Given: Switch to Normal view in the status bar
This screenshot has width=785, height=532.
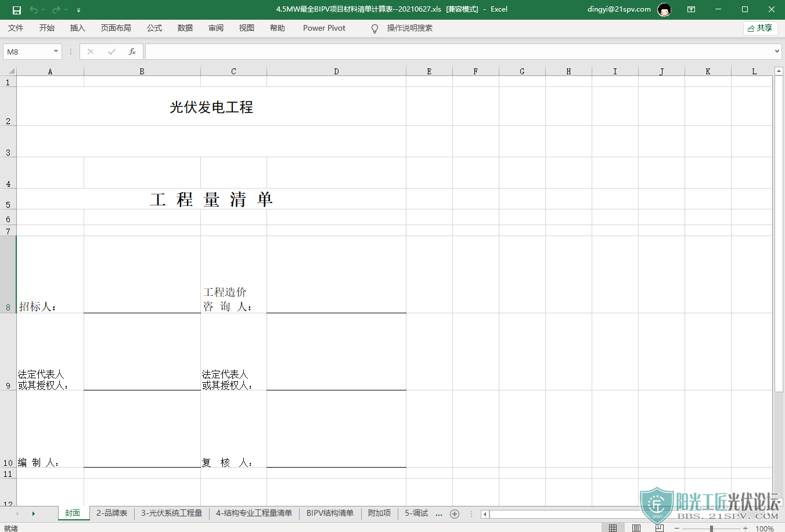Looking at the screenshot, I should click(x=613, y=528).
